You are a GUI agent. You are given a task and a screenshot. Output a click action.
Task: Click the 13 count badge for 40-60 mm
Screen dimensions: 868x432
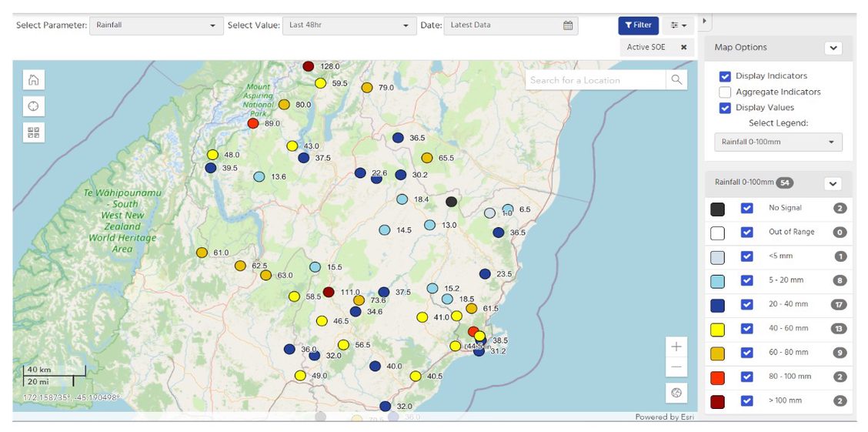click(840, 329)
